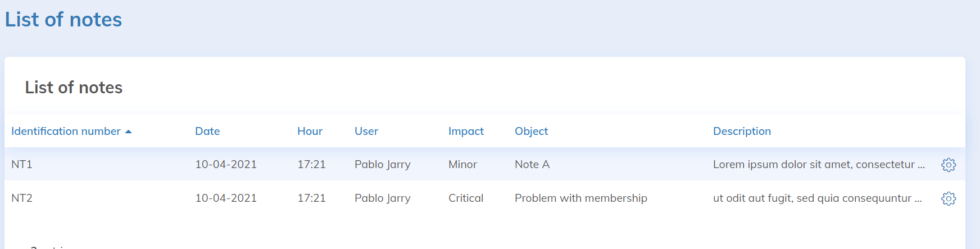Screen dimensions: 980x249
Task: Sort by the Object column header
Action: [x=531, y=131]
